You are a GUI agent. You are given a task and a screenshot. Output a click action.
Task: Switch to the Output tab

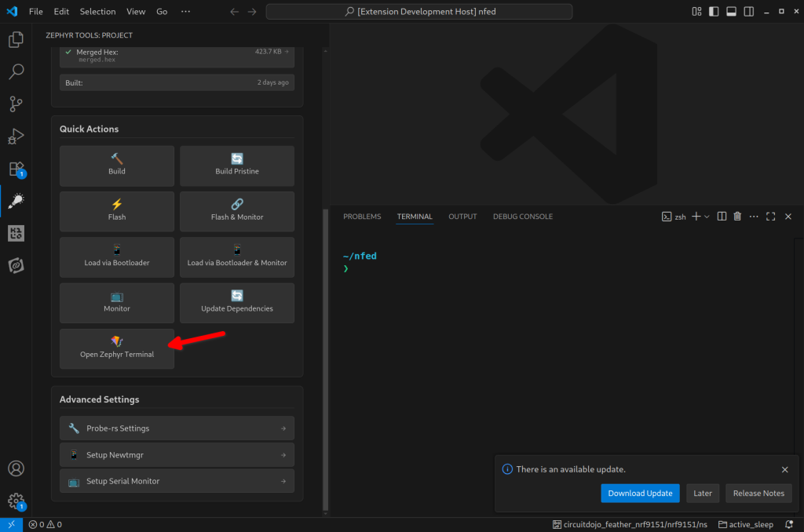pos(462,217)
